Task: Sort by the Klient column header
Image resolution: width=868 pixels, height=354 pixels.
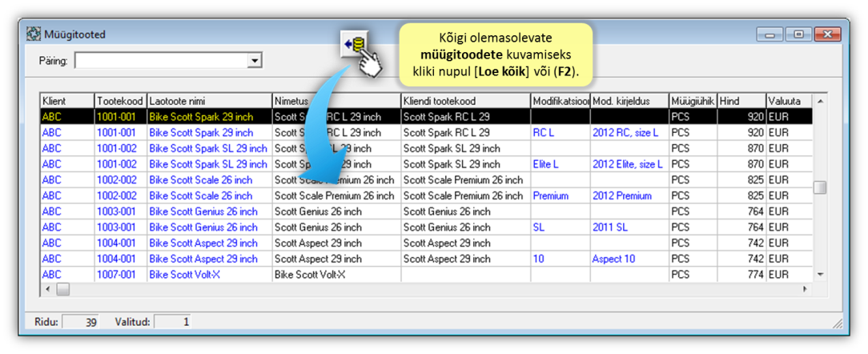Action: 67,102
